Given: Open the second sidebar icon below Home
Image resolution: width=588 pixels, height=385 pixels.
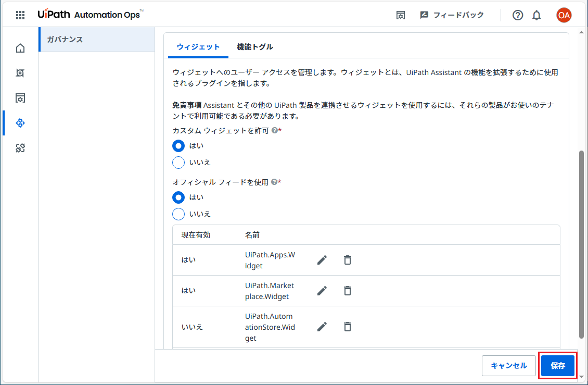Looking at the screenshot, I should pos(20,73).
